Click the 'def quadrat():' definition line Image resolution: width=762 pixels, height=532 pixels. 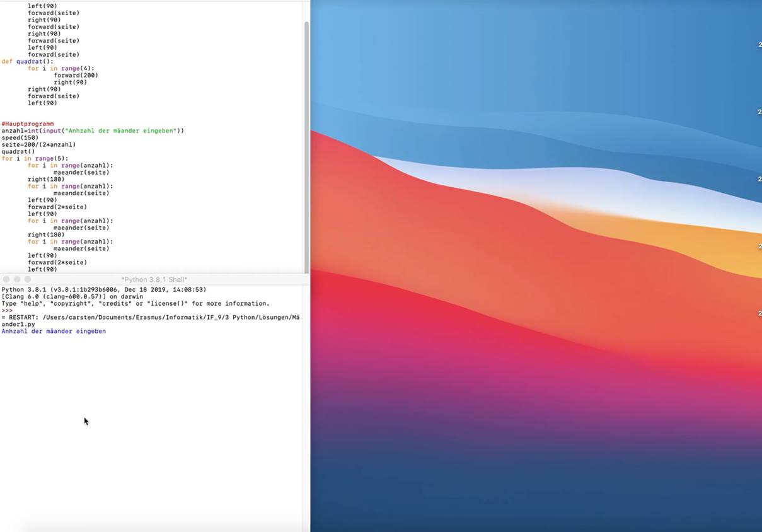(28, 62)
